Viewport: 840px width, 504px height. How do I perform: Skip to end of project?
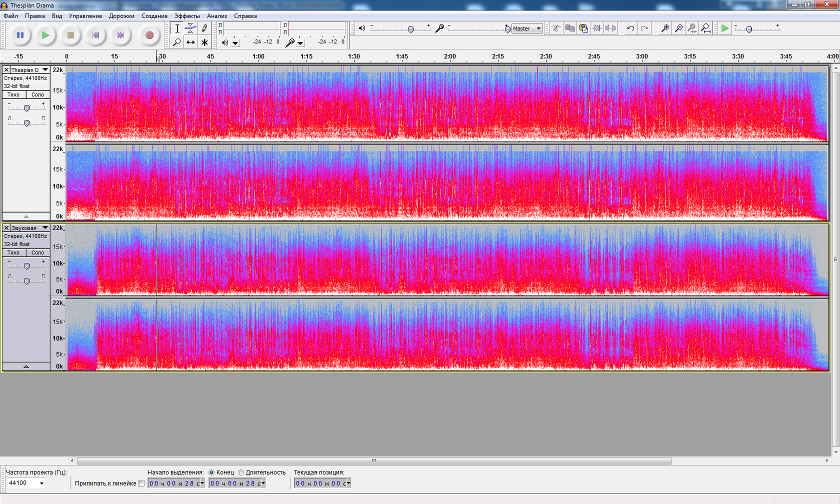(x=120, y=35)
